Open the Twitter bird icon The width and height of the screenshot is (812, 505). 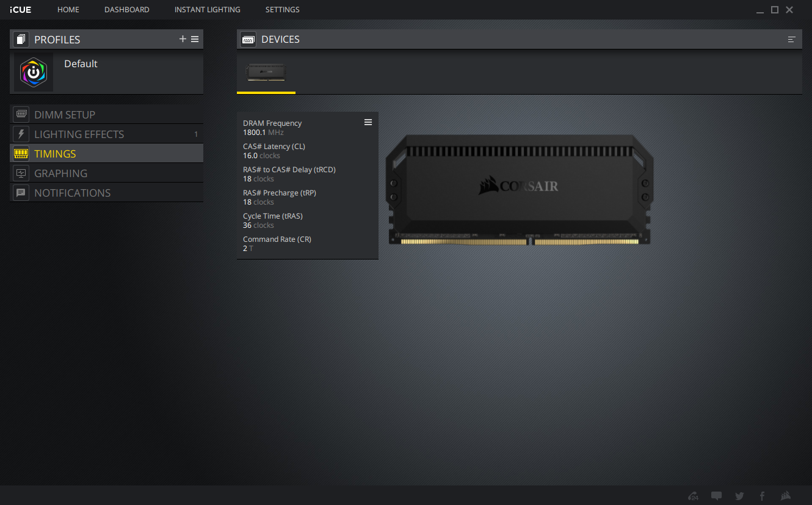tap(739, 496)
